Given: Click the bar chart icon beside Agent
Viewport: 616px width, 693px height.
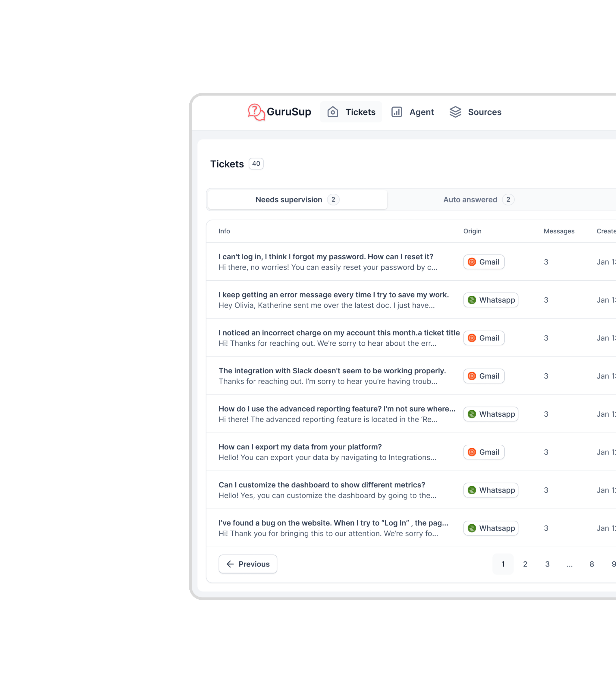Looking at the screenshot, I should [397, 112].
